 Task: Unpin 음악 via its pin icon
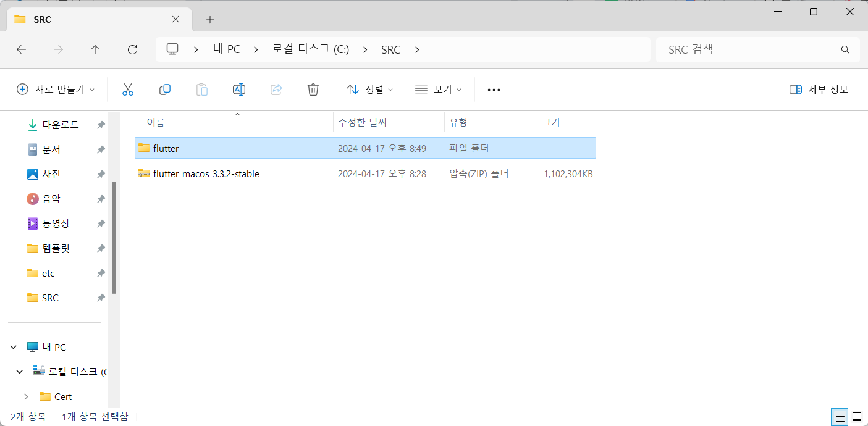tap(101, 199)
